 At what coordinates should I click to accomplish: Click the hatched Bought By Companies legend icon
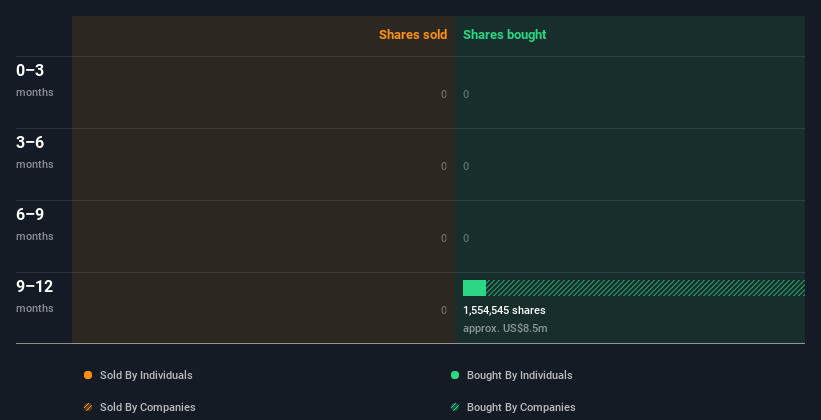click(x=455, y=407)
